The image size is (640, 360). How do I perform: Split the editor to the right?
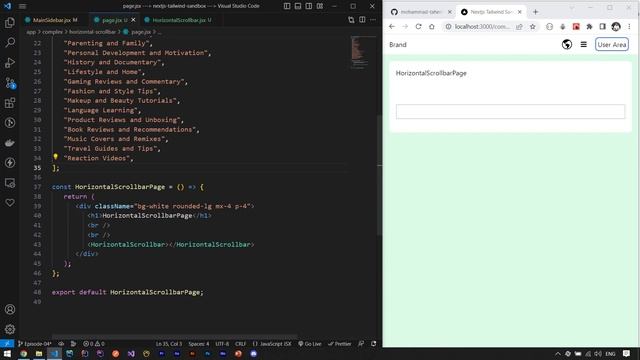pos(362,20)
